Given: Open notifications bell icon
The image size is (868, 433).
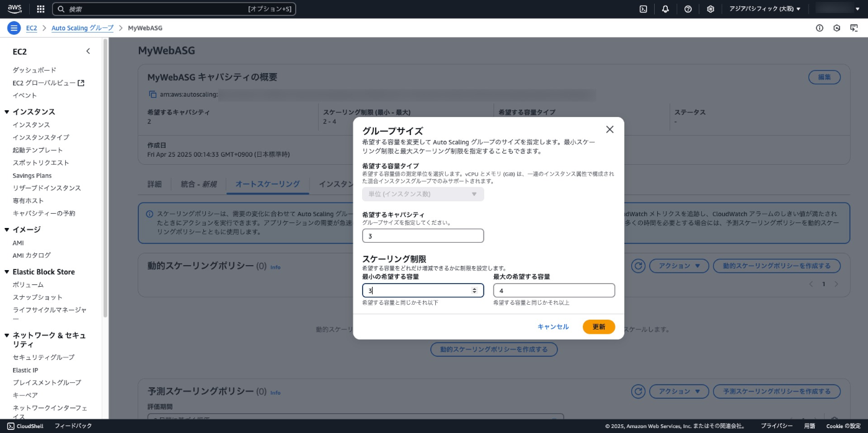Looking at the screenshot, I should (665, 9).
